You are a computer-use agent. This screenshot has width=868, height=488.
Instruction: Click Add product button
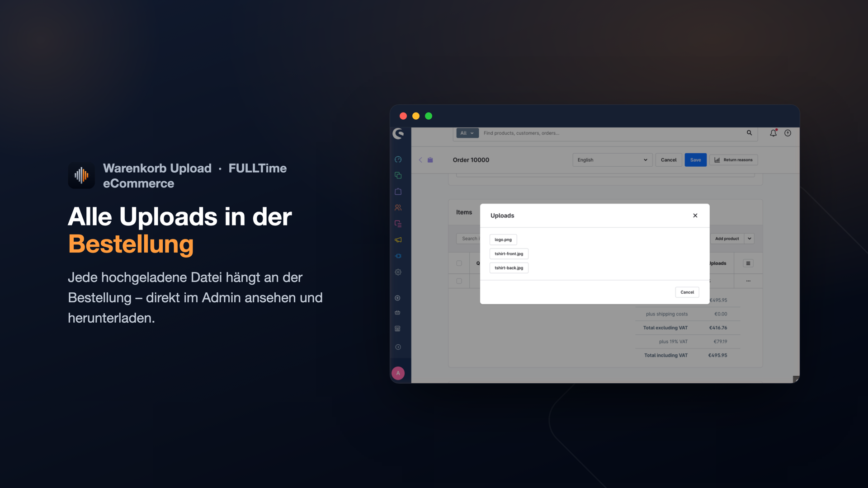pos(727,239)
